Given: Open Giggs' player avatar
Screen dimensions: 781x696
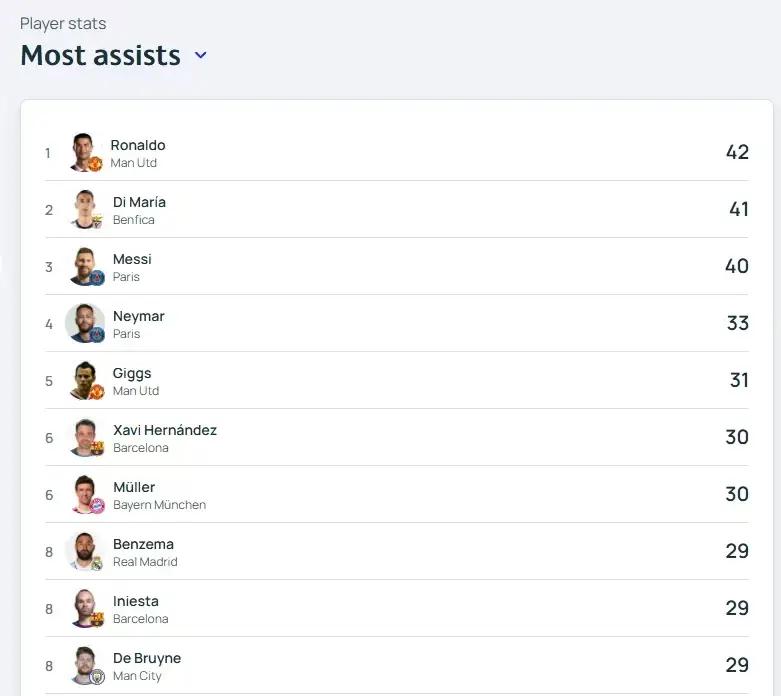Looking at the screenshot, I should click(85, 381).
